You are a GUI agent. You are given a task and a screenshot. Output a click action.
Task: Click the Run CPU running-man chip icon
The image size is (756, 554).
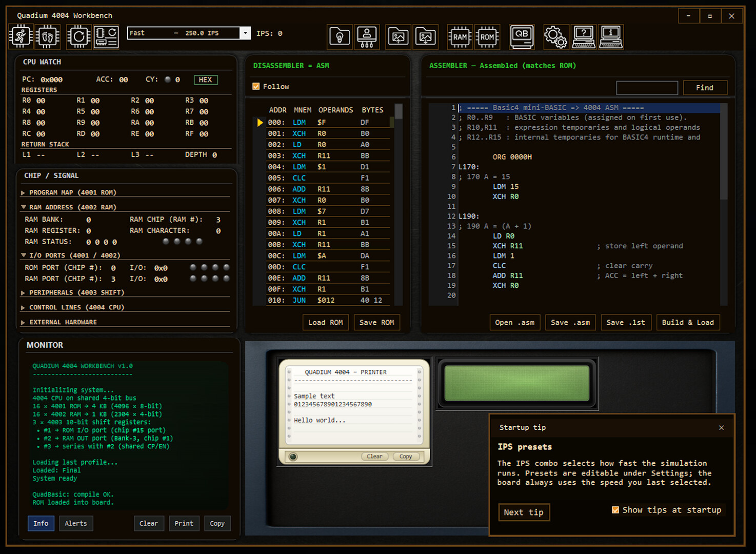point(21,37)
